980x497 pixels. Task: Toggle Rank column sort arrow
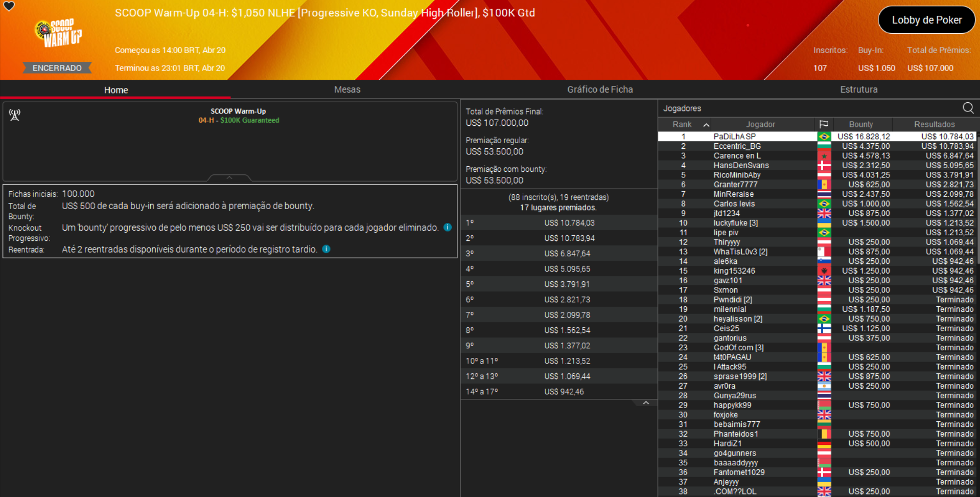tap(706, 125)
